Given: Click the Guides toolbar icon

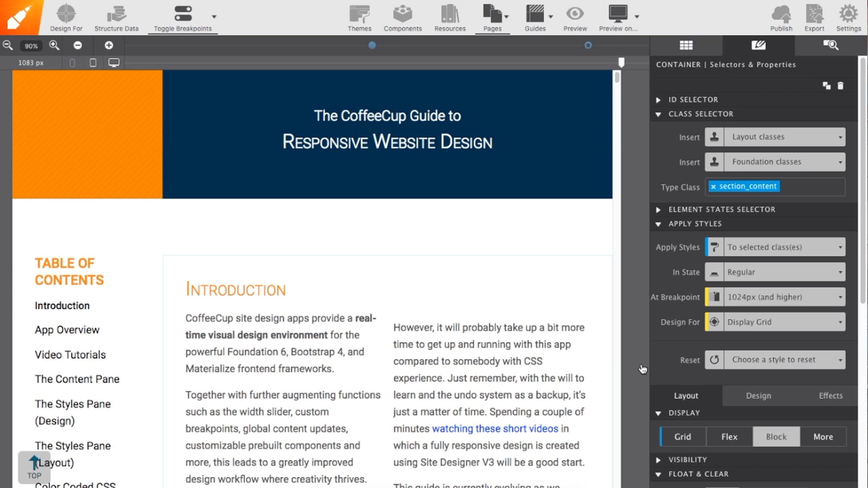Looking at the screenshot, I should point(535,14).
